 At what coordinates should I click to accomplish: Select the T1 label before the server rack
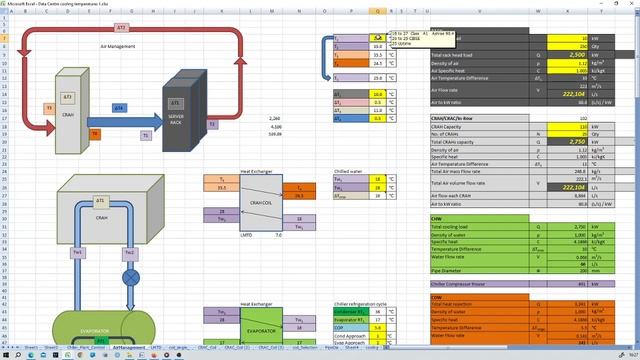pyautogui.click(x=146, y=136)
